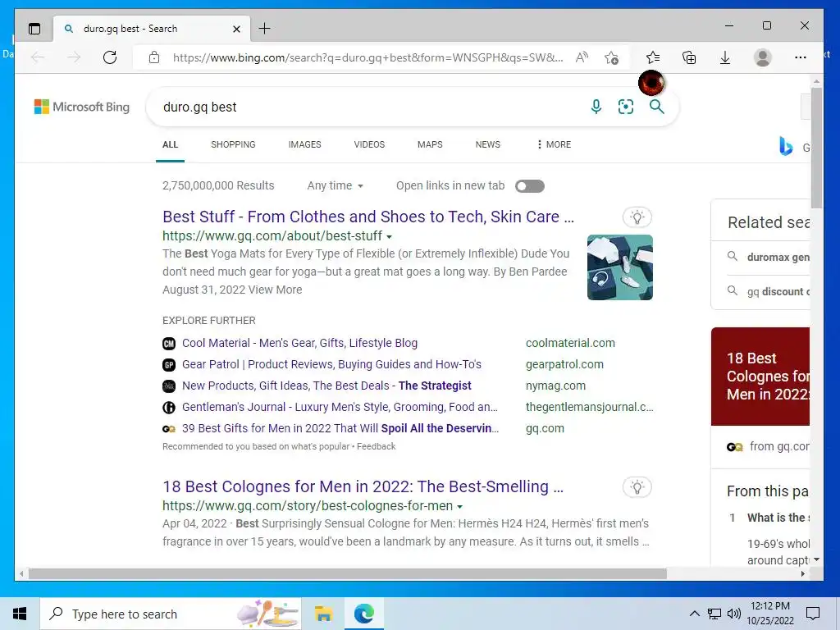The image size is (840, 630).
Task: Add this page to favorites star icon
Action: coord(611,57)
